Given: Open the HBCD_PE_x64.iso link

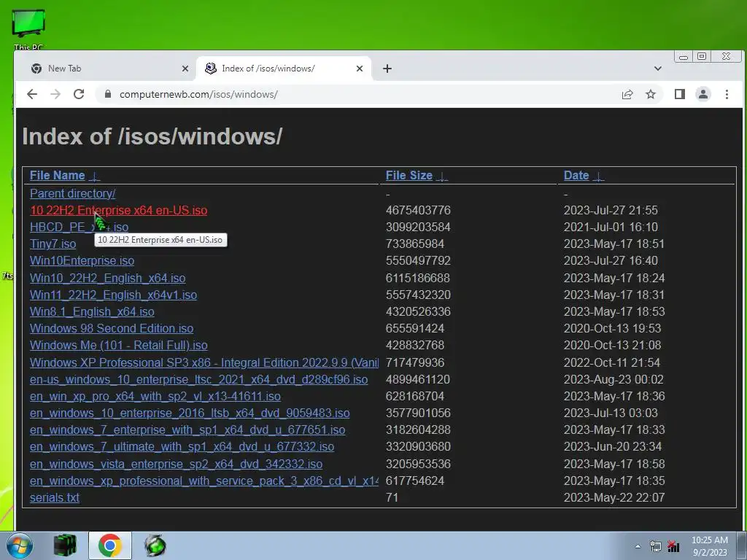Looking at the screenshot, I should tap(79, 227).
